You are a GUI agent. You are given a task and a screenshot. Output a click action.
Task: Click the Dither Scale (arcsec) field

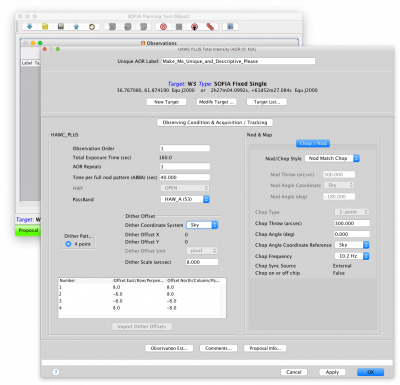coord(202,262)
